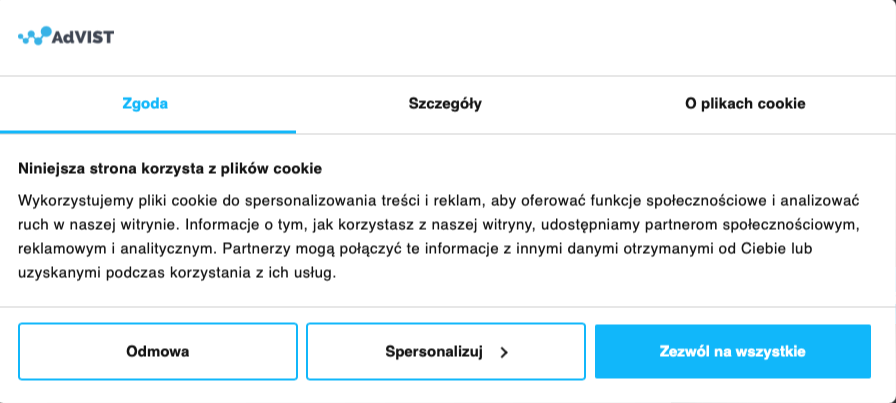This screenshot has height=403, width=896.
Task: Click the word Wykorzystujemy starting the description
Action: 74,199
